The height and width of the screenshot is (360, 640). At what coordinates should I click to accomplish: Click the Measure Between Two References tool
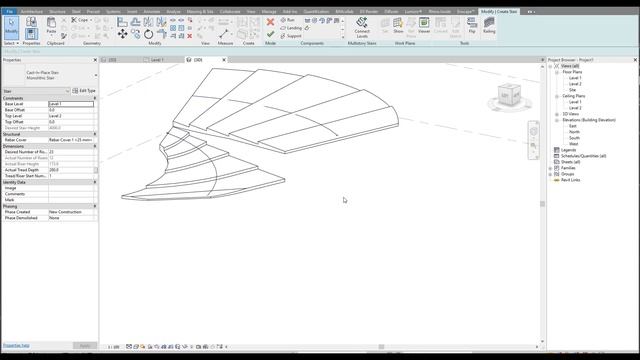click(224, 34)
